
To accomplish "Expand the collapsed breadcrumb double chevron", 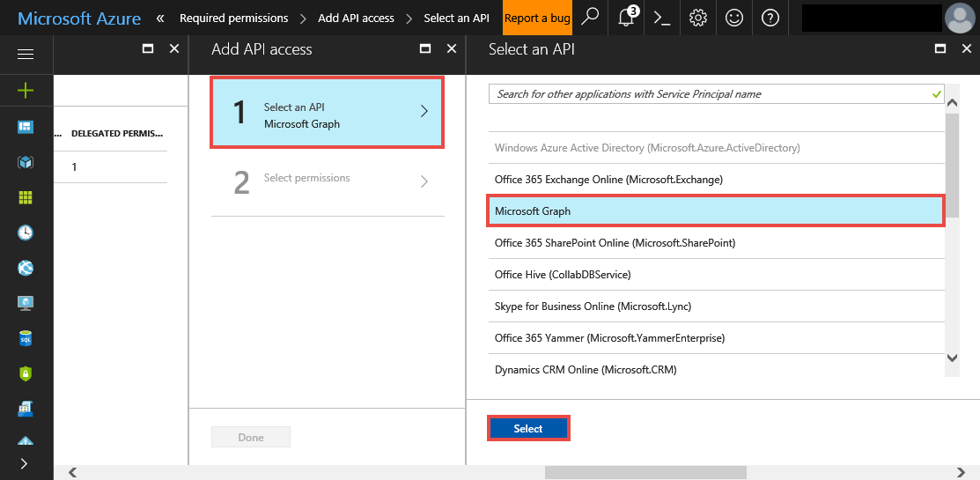I will (160, 18).
